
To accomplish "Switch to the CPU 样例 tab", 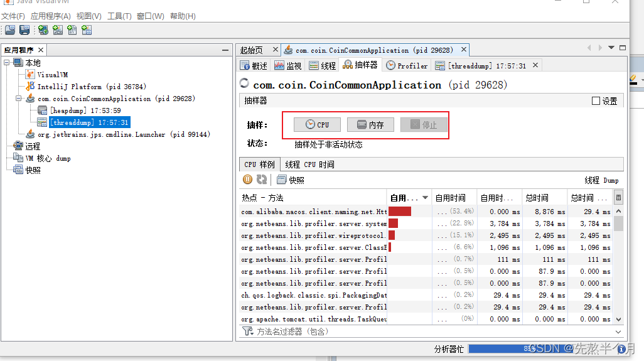I will [260, 164].
